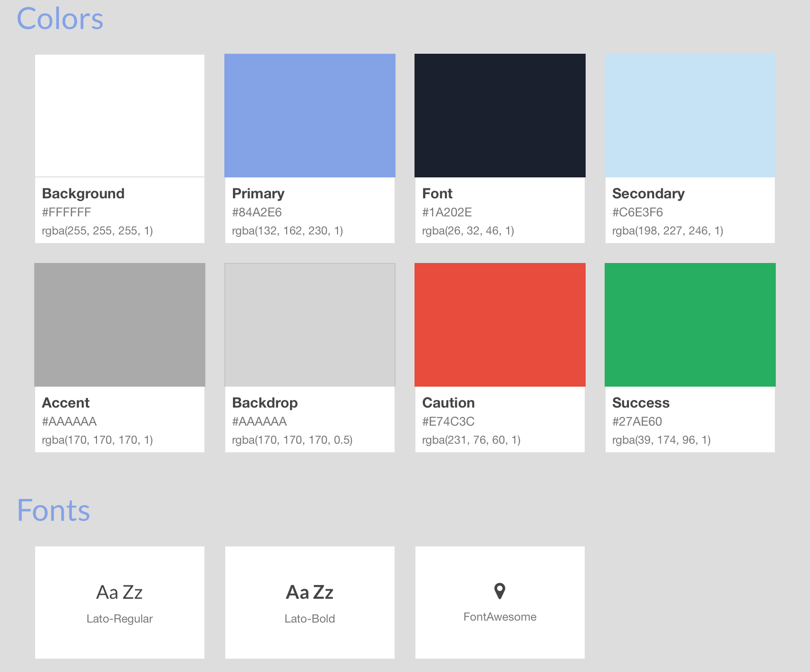Choose the red Caution color swatch
The width and height of the screenshot is (810, 672).
pos(500,325)
